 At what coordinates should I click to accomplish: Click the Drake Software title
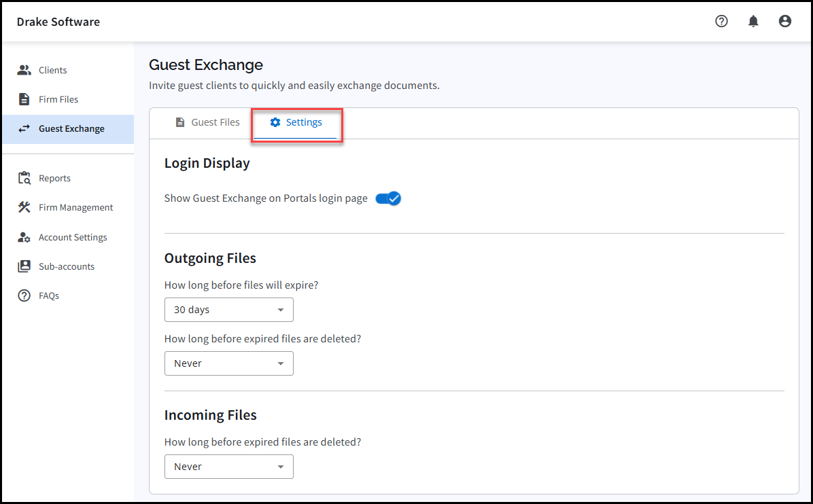[58, 22]
